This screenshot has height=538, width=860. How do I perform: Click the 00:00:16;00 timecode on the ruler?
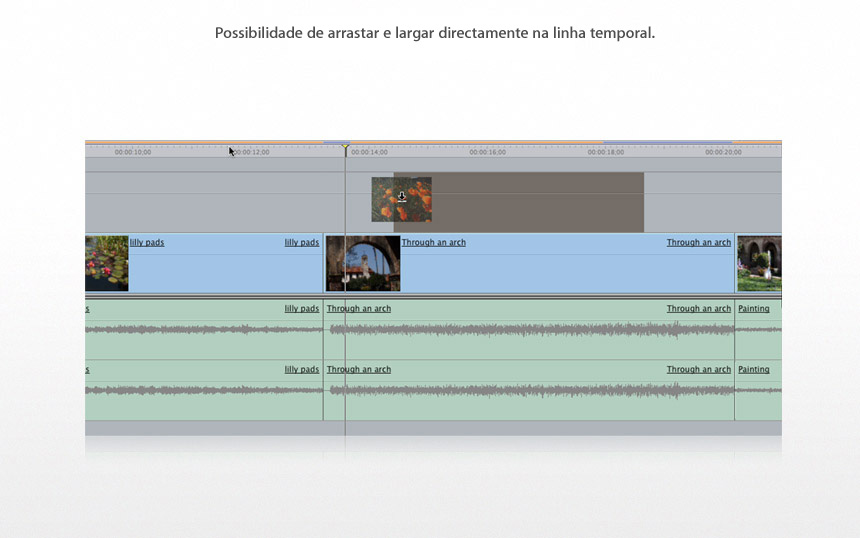(x=487, y=152)
